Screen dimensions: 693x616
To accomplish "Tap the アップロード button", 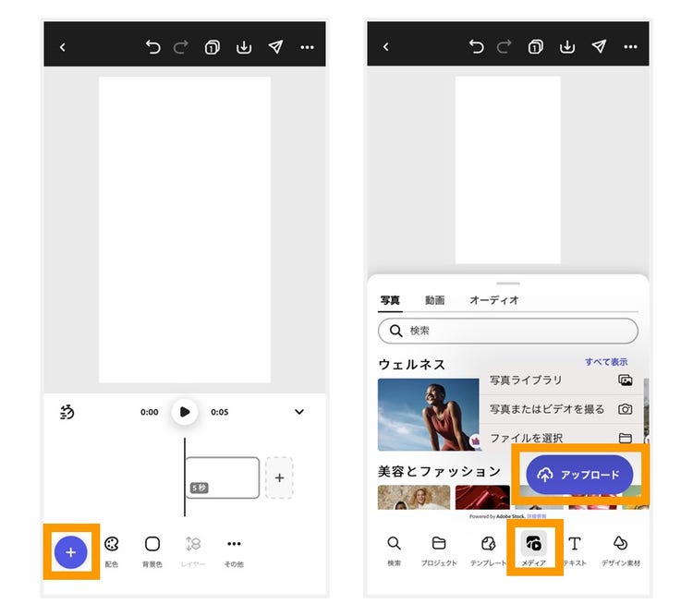I will coord(579,475).
